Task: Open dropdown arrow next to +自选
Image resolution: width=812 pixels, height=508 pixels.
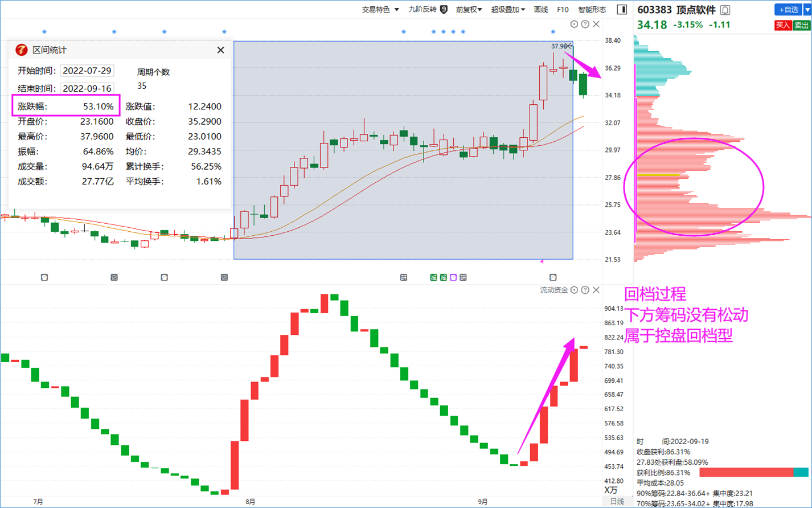Action: [x=807, y=10]
